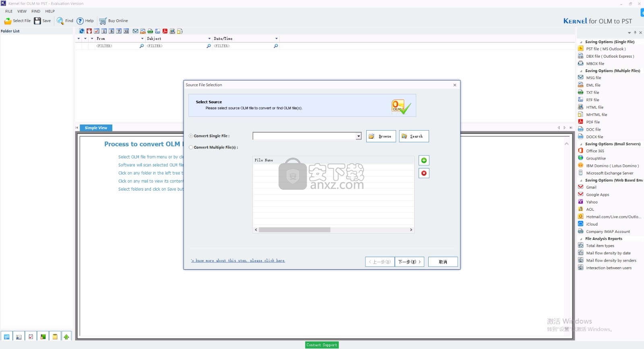
Task: Open the FIND menu
Action: point(36,11)
